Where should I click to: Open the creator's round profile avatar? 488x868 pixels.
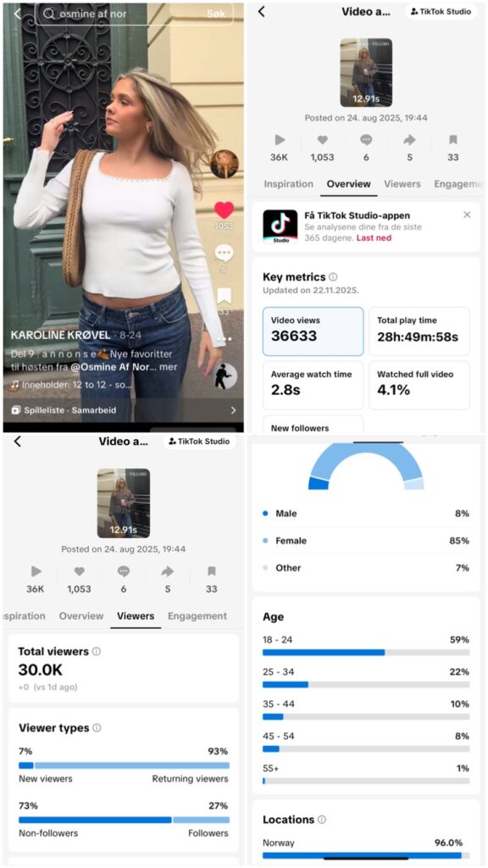click(x=224, y=164)
